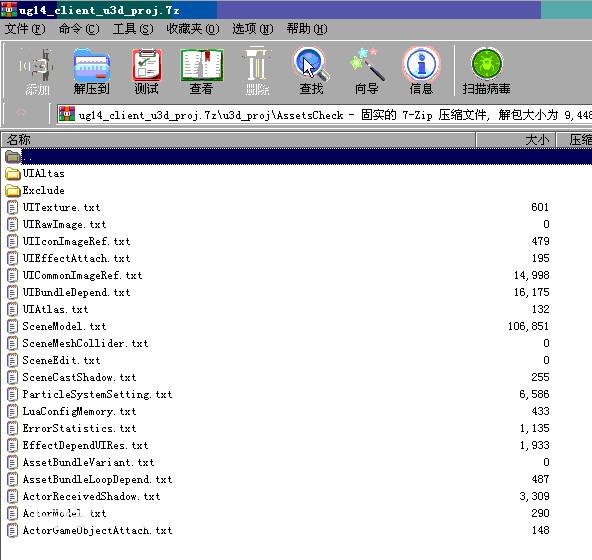Image resolution: width=592 pixels, height=560 pixels.
Task: Click the file icon of ErrorStatistics.txt
Action: [12, 428]
